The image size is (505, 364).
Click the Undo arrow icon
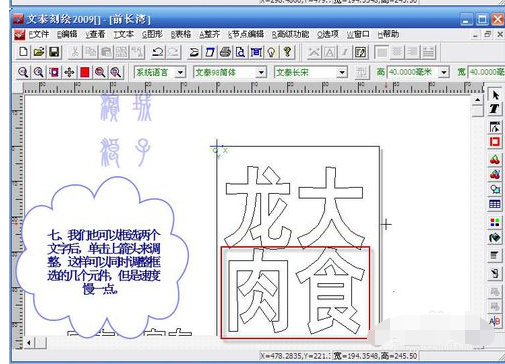pyautogui.click(x=158, y=52)
